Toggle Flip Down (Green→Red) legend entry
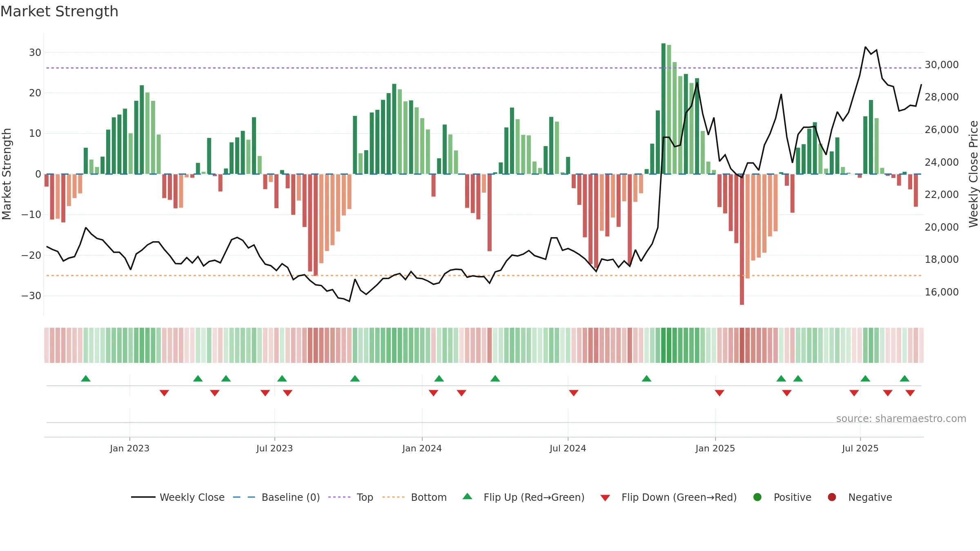 pyautogui.click(x=668, y=497)
